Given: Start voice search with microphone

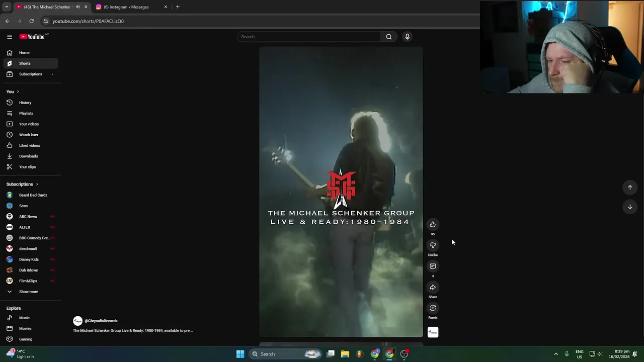Looking at the screenshot, I should point(408,37).
